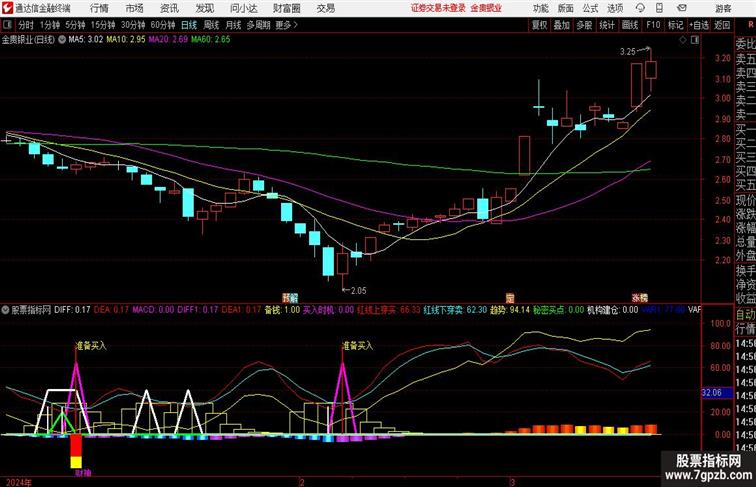Click the 涨停 marker below chart
Image resolution: width=756 pixels, height=487 pixels.
(x=640, y=298)
